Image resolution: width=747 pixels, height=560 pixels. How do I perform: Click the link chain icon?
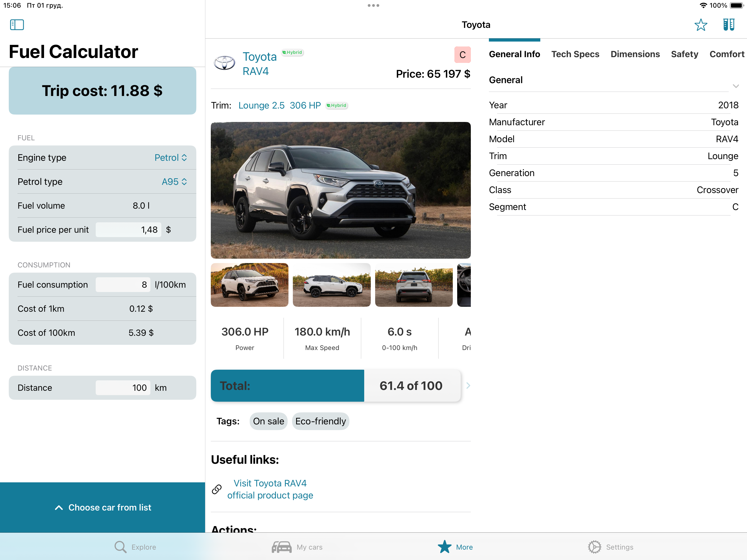pos(217,489)
